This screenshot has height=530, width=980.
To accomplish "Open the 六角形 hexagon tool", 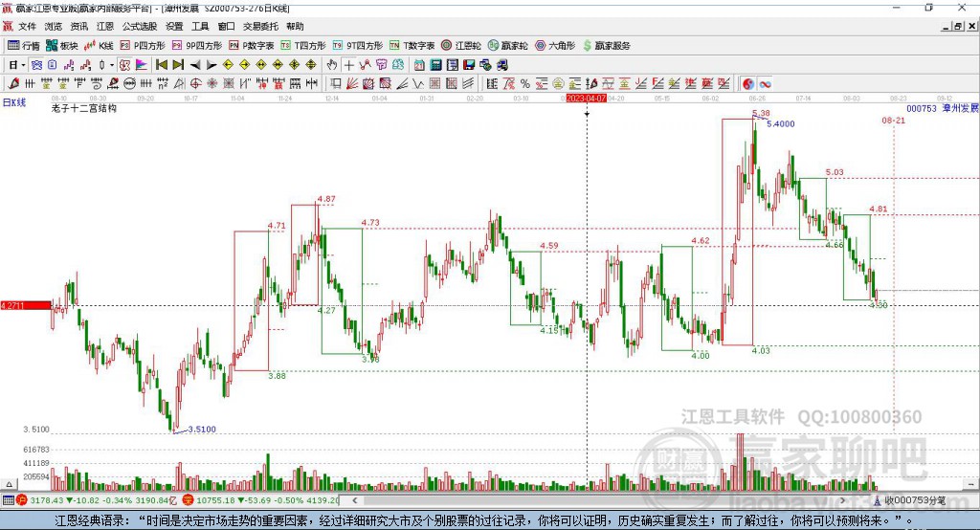I will point(555,46).
